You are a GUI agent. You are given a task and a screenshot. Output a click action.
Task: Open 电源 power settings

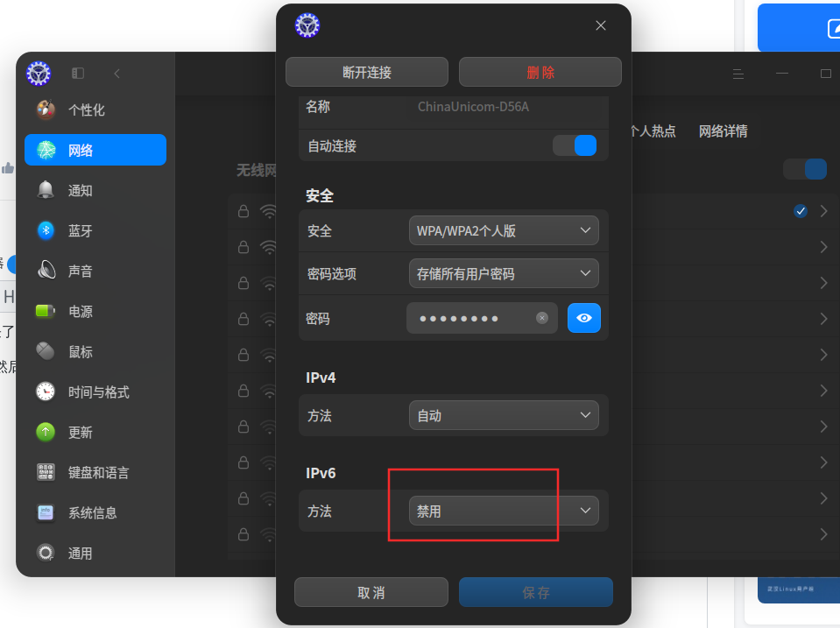[x=95, y=311]
